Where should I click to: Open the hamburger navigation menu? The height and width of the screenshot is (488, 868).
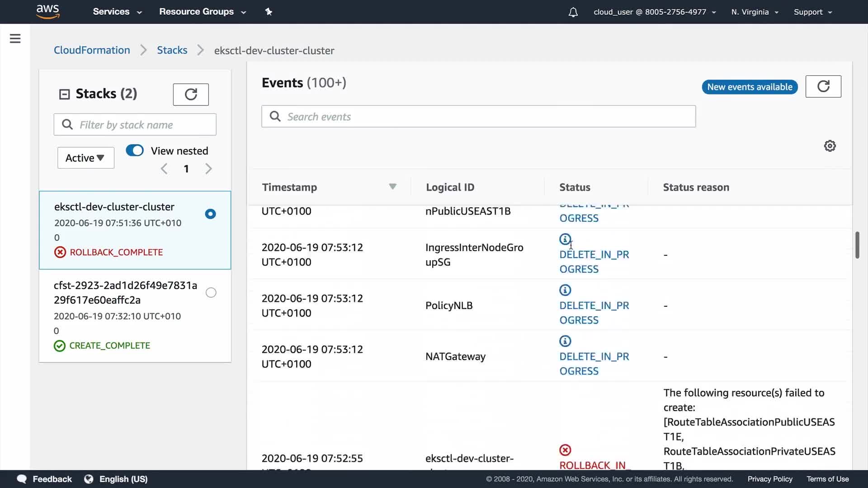point(15,38)
